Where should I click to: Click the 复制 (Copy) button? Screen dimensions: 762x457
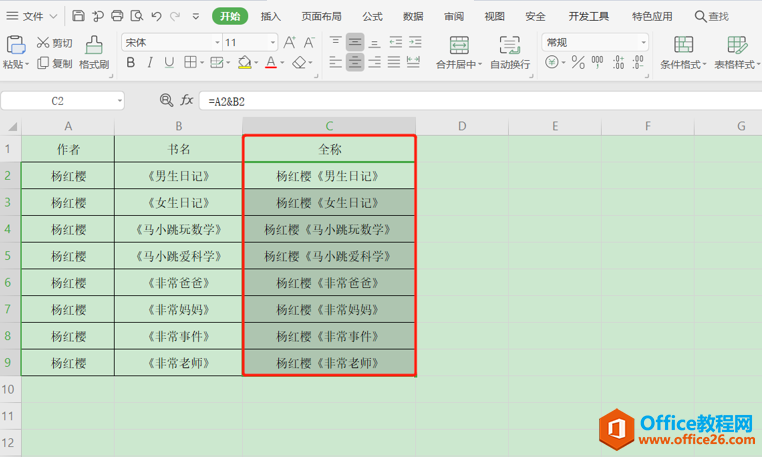pos(54,63)
